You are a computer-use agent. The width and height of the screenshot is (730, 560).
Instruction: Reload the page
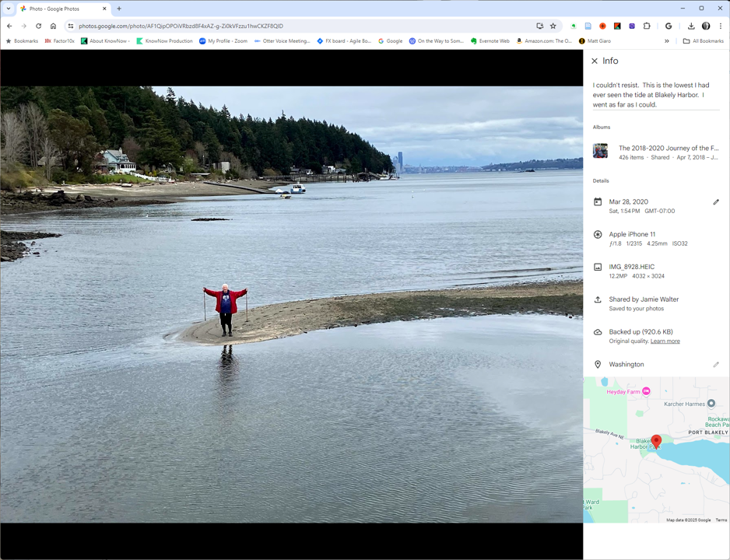click(x=38, y=26)
